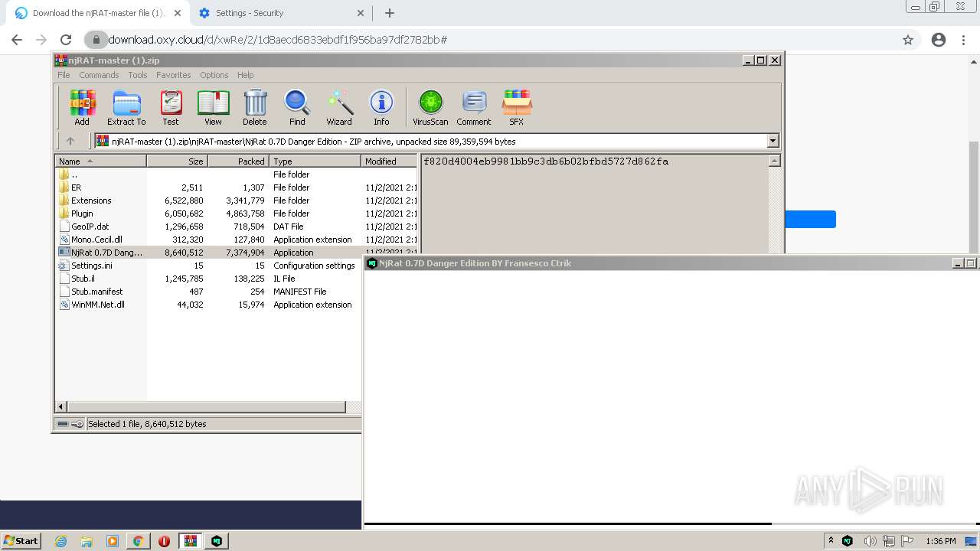This screenshot has width=980, height=551.
Task: Expand the archive path dropdown
Action: tap(773, 141)
